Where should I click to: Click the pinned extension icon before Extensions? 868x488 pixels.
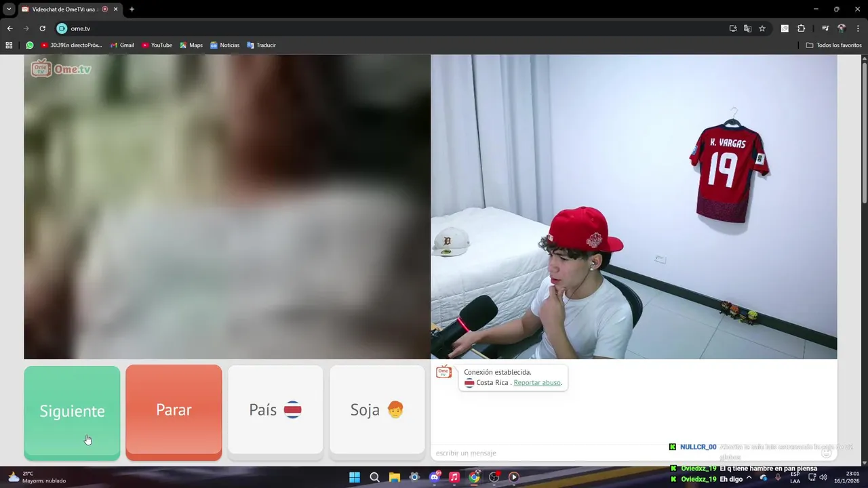pyautogui.click(x=785, y=28)
